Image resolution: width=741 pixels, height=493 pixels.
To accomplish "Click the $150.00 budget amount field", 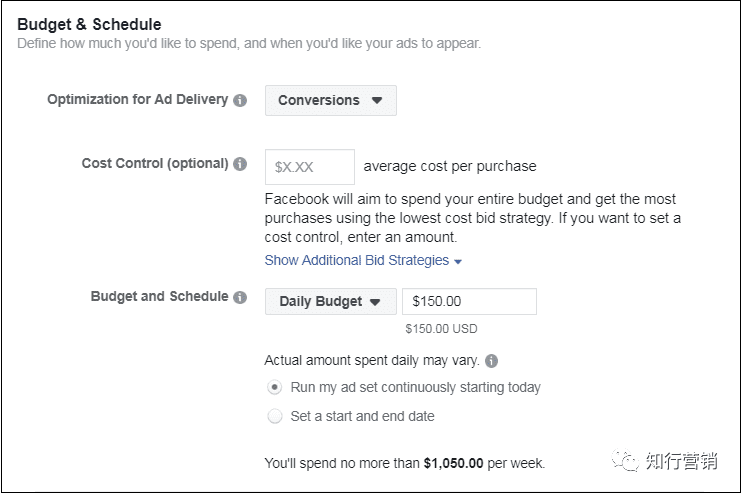I will [x=468, y=302].
